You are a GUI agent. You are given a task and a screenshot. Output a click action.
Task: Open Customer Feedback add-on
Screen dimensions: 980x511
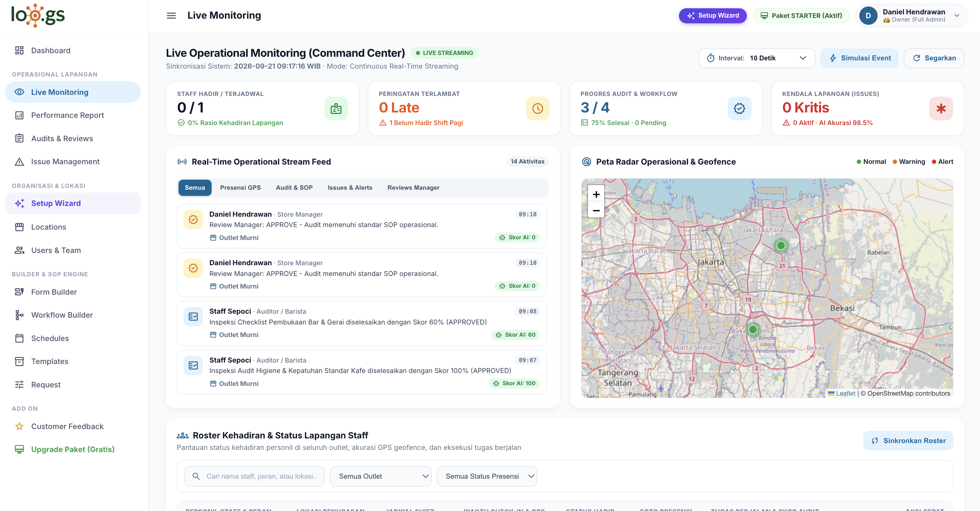73,426
